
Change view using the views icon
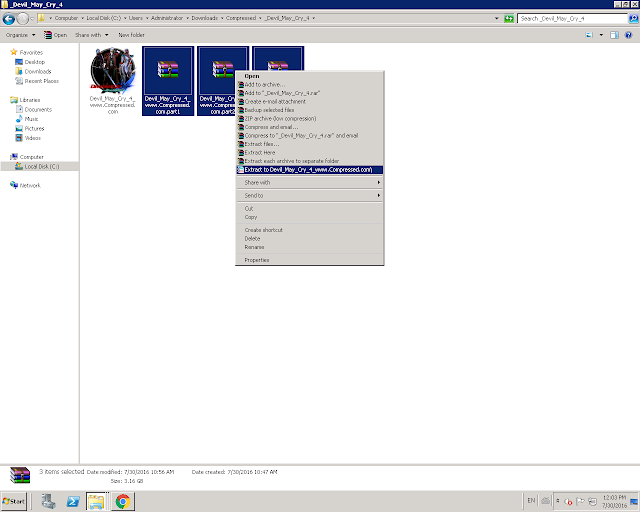click(x=589, y=35)
